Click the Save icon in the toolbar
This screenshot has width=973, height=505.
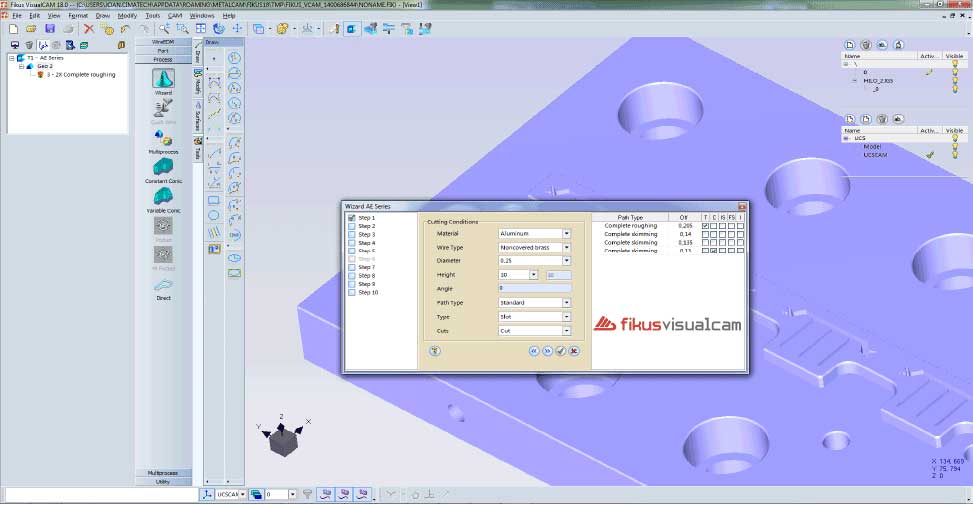pos(48,29)
